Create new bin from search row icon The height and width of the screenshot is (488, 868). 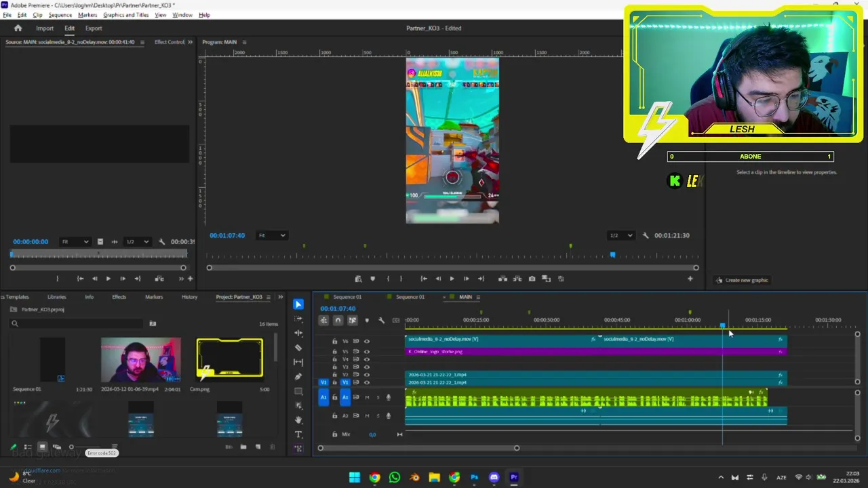click(153, 324)
